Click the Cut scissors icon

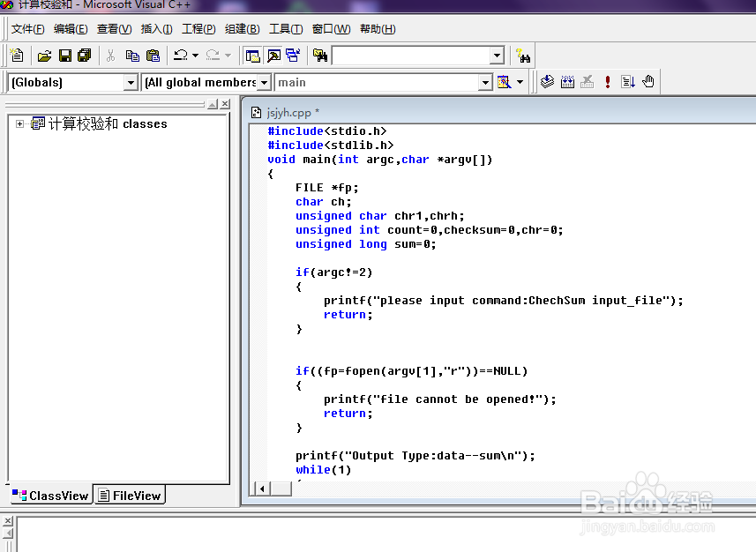(x=110, y=56)
